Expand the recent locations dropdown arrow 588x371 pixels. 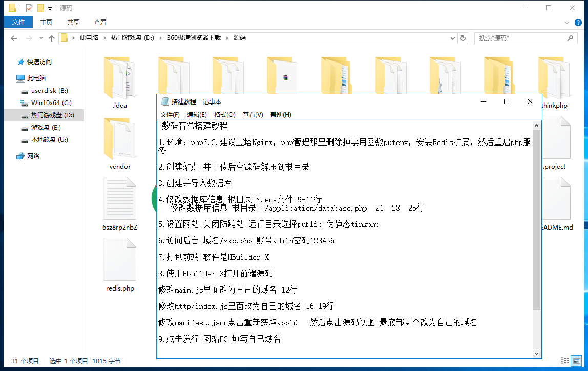[40, 38]
